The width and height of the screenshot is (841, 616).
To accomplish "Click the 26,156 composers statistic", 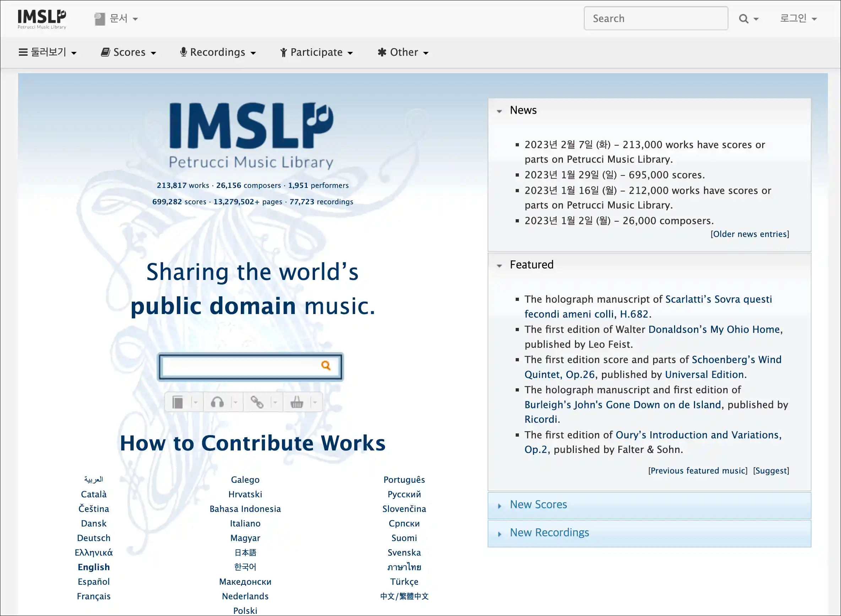I will coord(248,185).
